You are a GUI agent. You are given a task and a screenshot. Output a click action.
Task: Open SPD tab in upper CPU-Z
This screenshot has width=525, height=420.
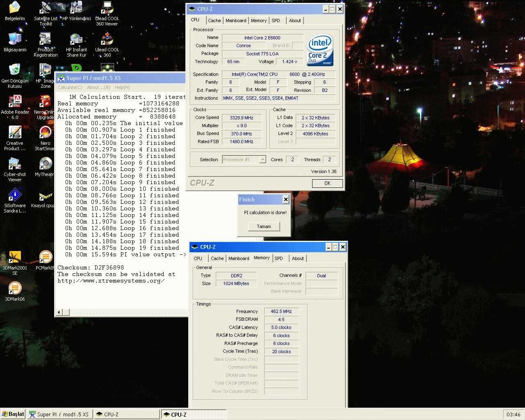coord(276,21)
